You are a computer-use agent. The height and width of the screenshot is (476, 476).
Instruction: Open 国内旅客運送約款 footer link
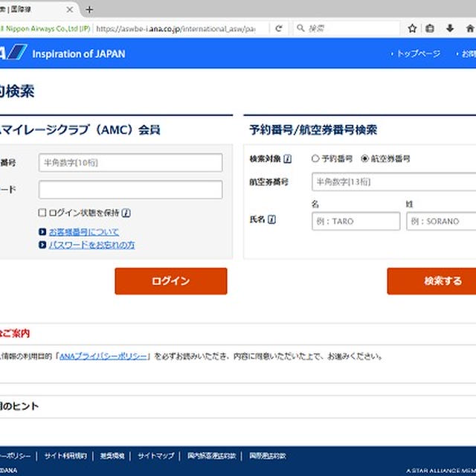(x=211, y=456)
